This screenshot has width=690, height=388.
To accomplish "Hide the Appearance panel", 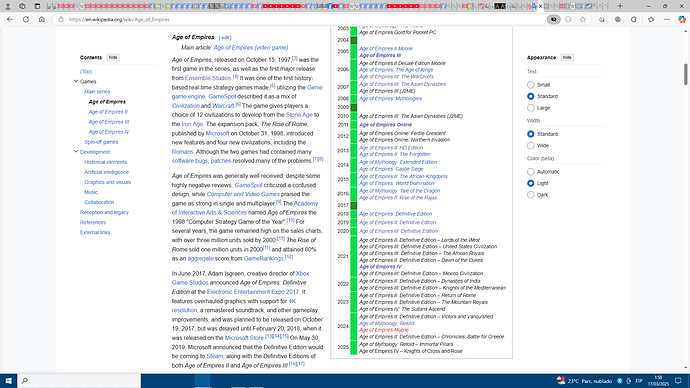I will pyautogui.click(x=567, y=58).
